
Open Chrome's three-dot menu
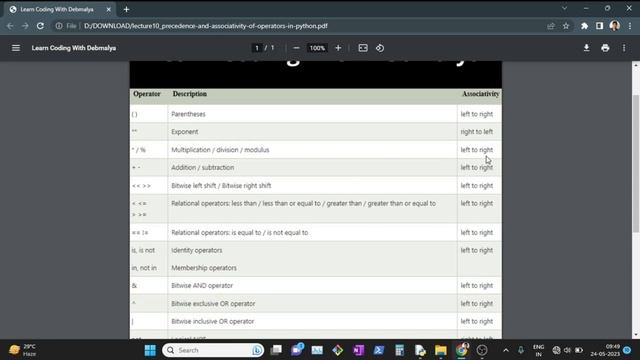(630, 26)
